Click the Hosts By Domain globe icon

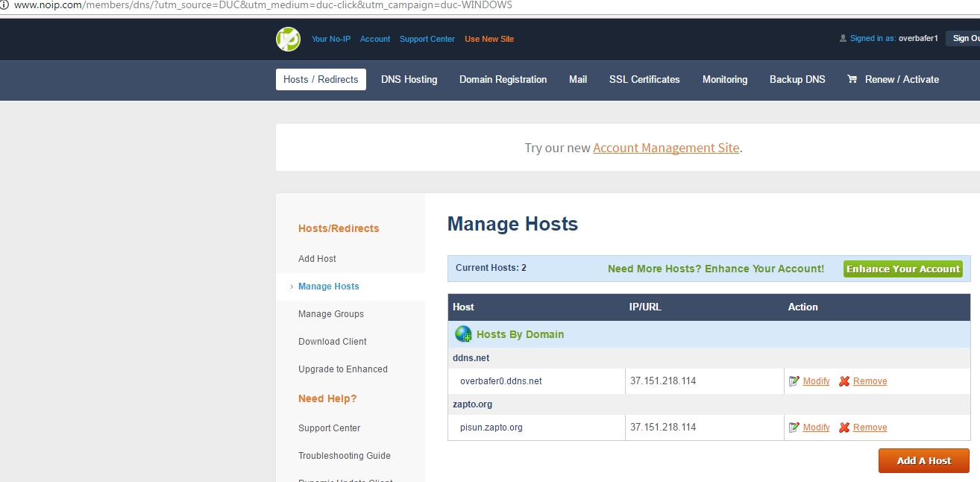463,334
